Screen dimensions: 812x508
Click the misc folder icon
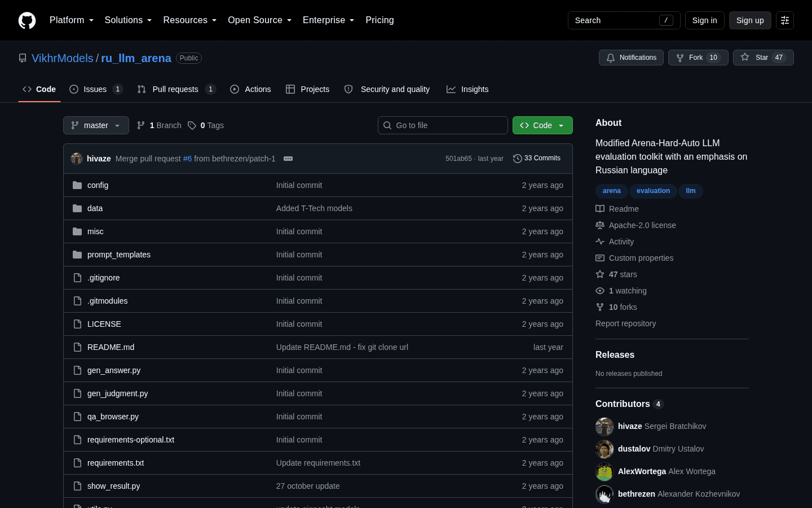coord(77,231)
